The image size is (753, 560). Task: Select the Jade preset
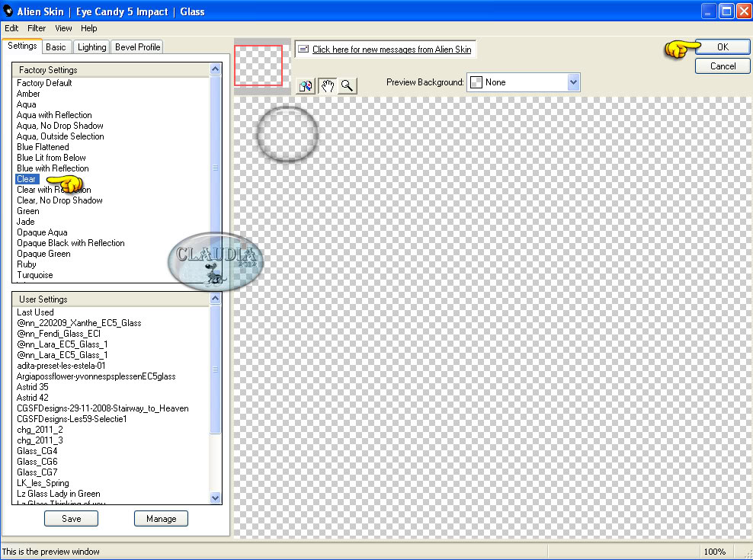[x=25, y=222]
